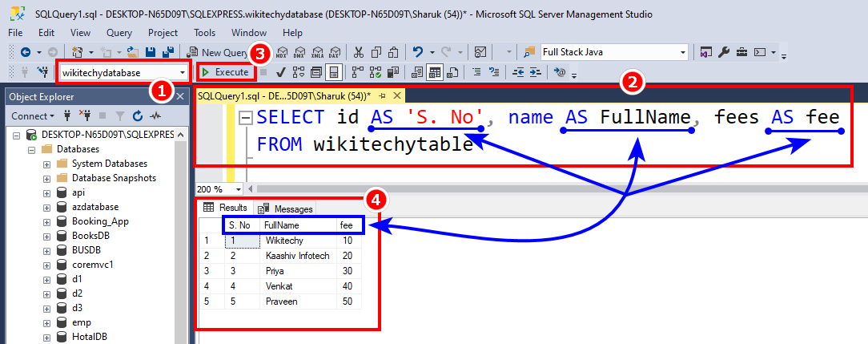Open the 200 % zoom level selector
This screenshot has height=344, width=868.
click(x=239, y=189)
